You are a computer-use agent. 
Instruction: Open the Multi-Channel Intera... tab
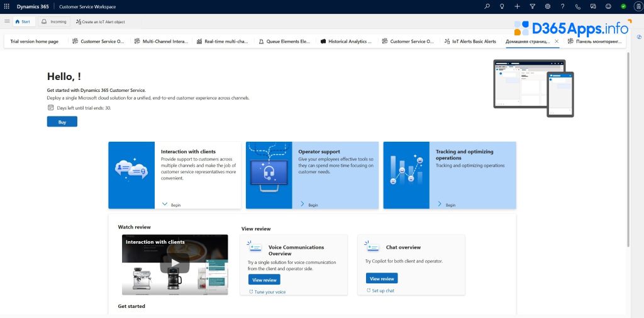pos(162,42)
